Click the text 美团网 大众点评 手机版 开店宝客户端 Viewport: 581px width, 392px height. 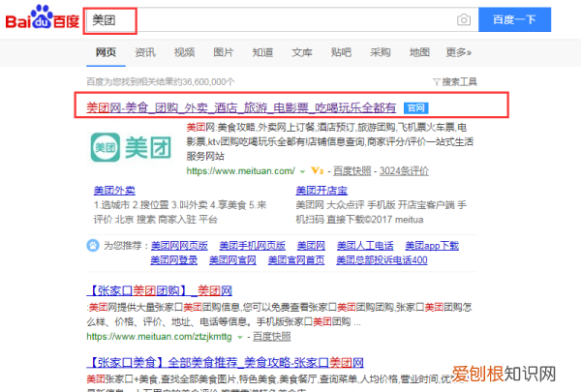pyautogui.click(x=381, y=212)
